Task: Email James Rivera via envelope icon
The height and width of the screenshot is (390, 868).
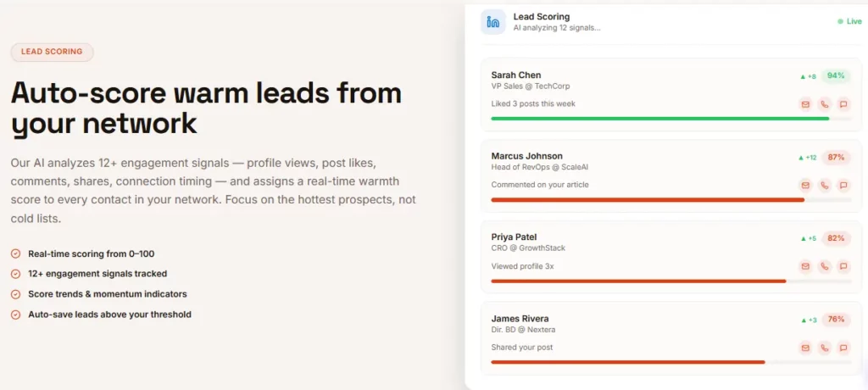Action: 805,348
